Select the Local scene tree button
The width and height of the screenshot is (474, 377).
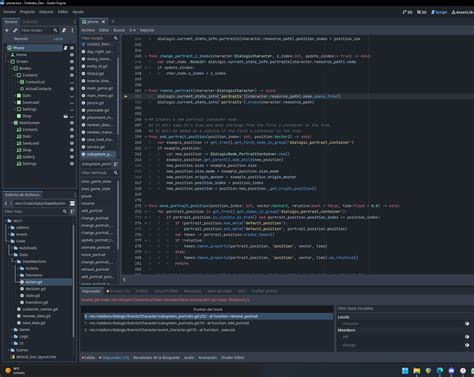tap(58, 39)
